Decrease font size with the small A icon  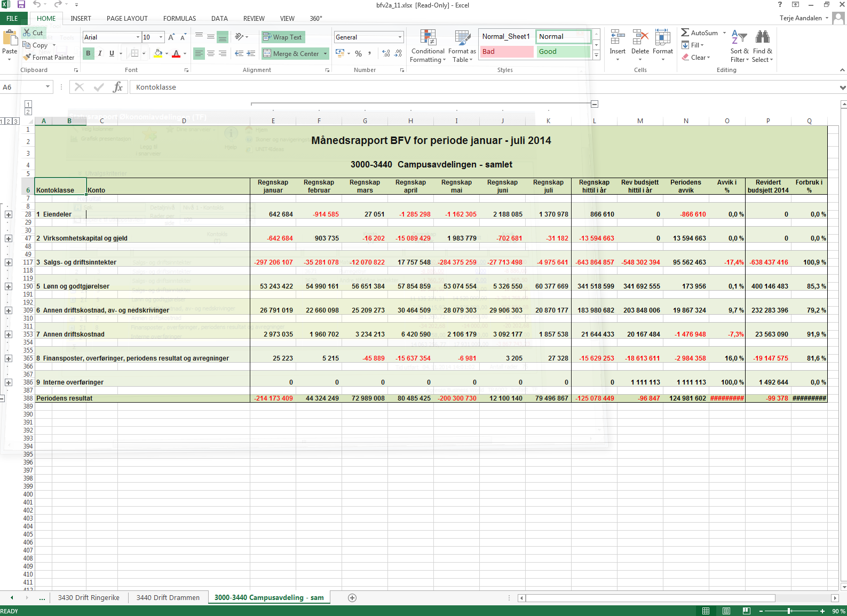(x=183, y=37)
